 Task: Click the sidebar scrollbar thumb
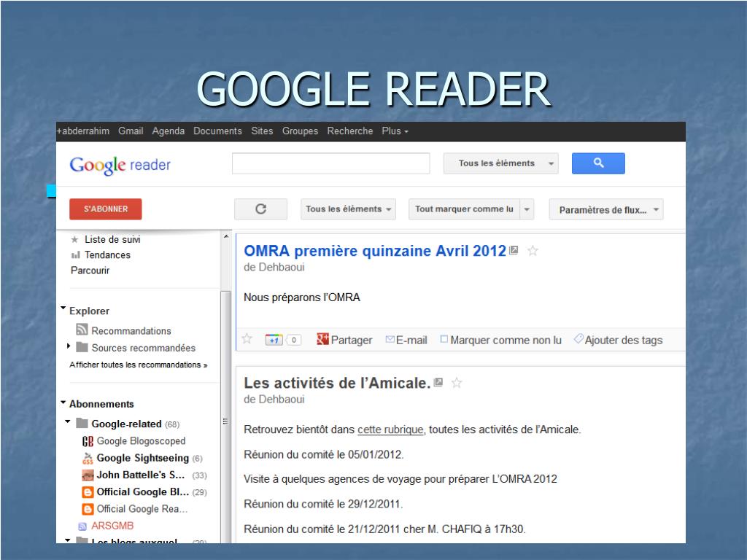(x=226, y=416)
